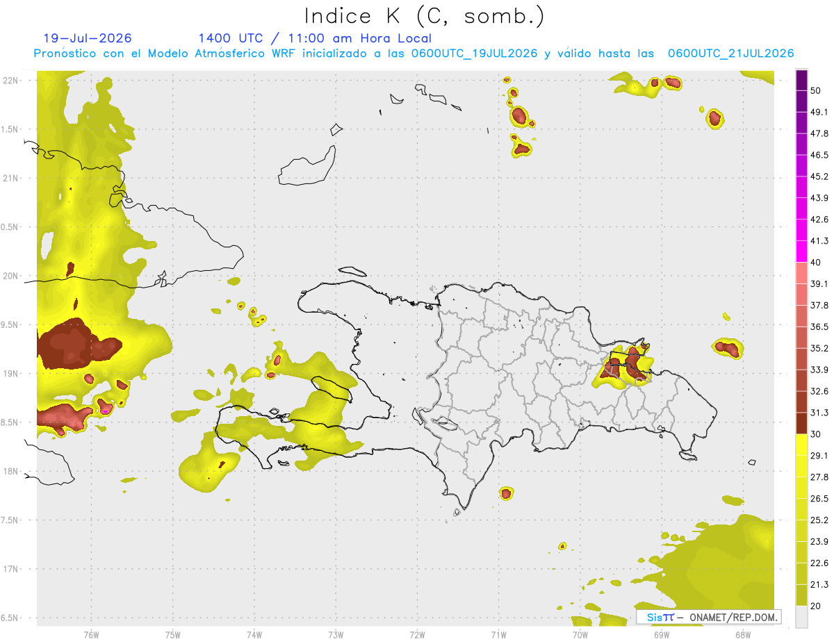Click the "29.1" color bar value
The image size is (834, 644).
point(820,456)
